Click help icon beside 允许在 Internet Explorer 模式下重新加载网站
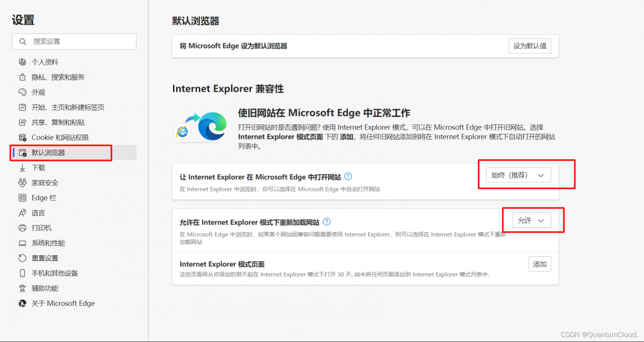The image size is (644, 342). 327,222
